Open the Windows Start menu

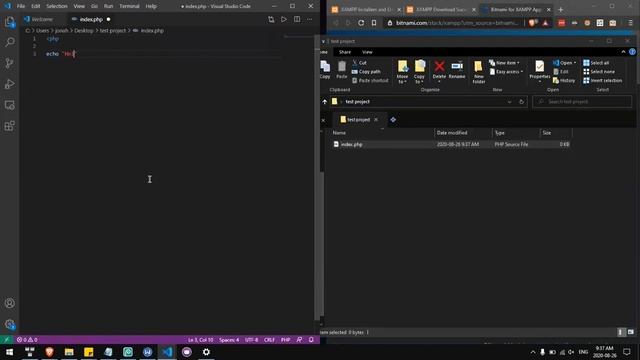pyautogui.click(x=9, y=352)
